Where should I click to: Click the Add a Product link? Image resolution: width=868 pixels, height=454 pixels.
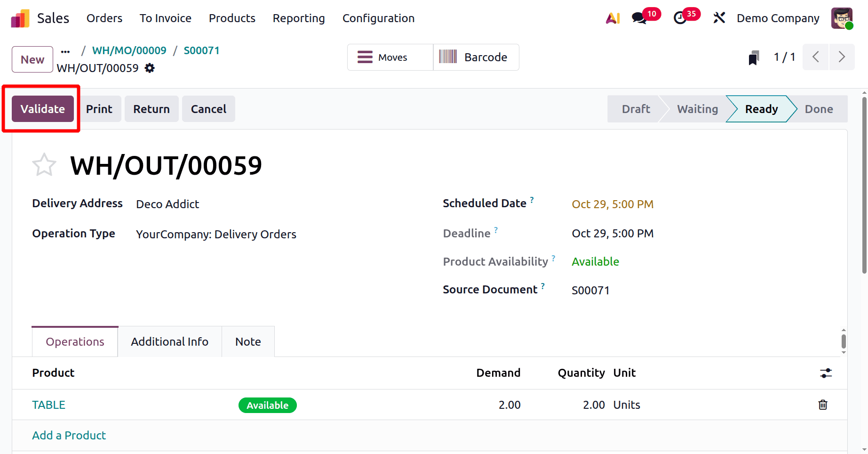coord(69,435)
